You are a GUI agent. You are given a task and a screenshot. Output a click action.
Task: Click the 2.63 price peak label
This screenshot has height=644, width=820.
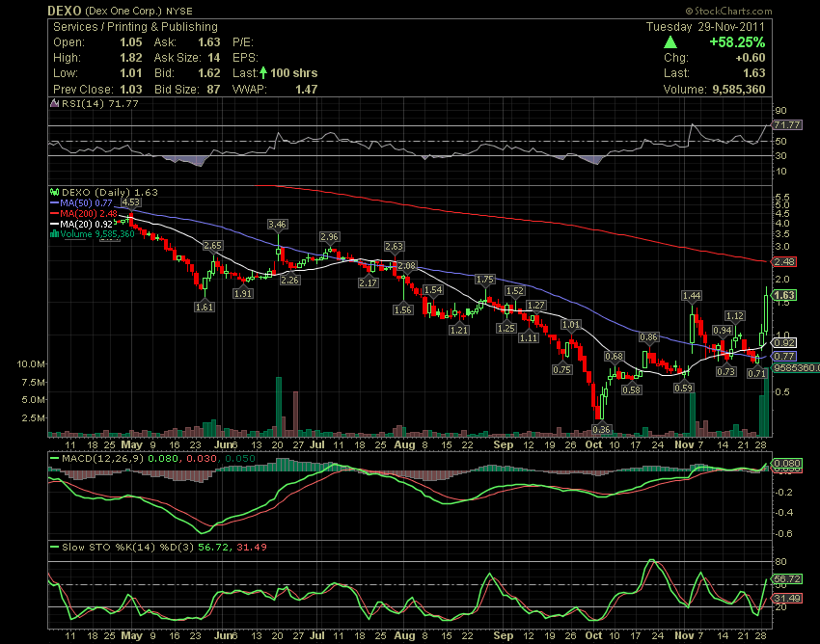[394, 246]
